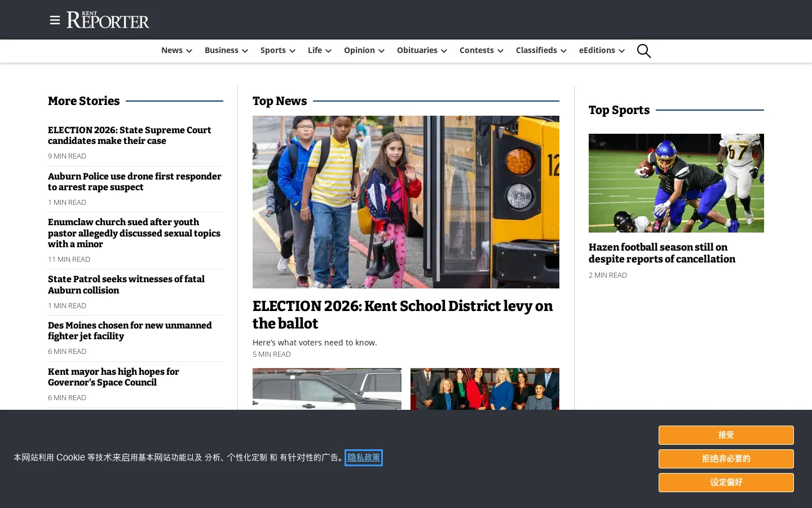Expand the Life dropdown chevron
The width and height of the screenshot is (812, 508).
[x=328, y=51]
